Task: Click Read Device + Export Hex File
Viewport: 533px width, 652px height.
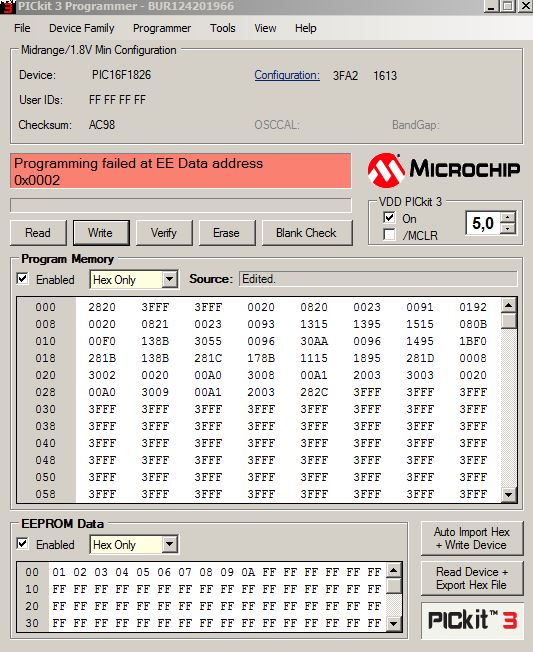Action: (x=472, y=578)
